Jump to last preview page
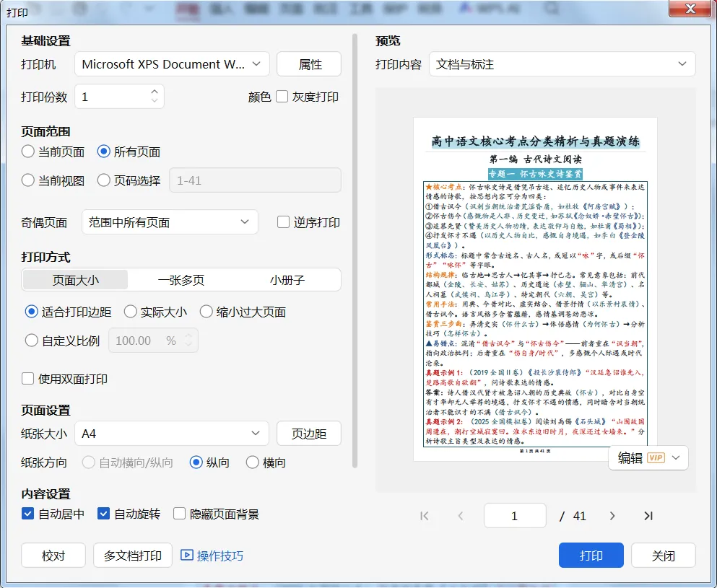 coord(648,516)
